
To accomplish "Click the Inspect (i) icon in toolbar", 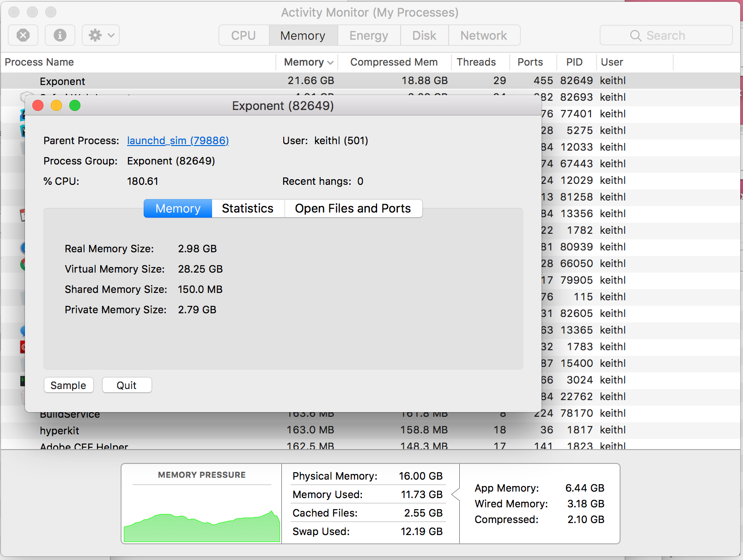I will 60,35.
